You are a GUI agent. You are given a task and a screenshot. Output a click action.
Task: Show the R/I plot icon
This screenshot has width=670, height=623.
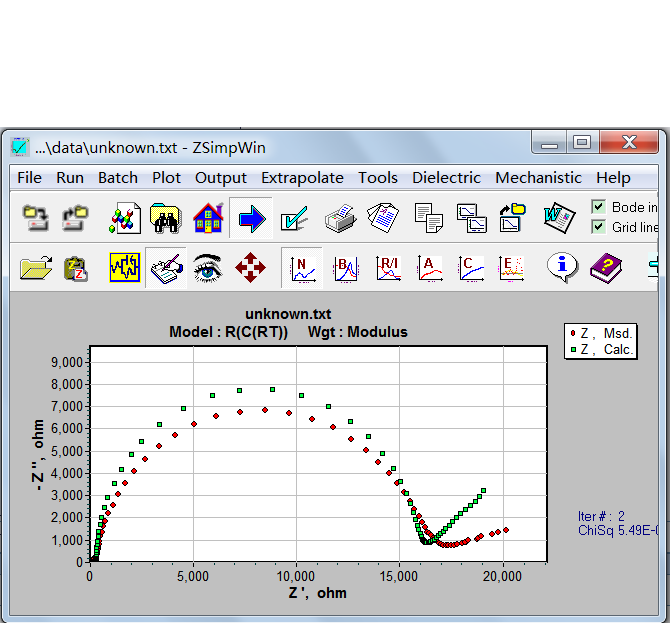click(388, 269)
